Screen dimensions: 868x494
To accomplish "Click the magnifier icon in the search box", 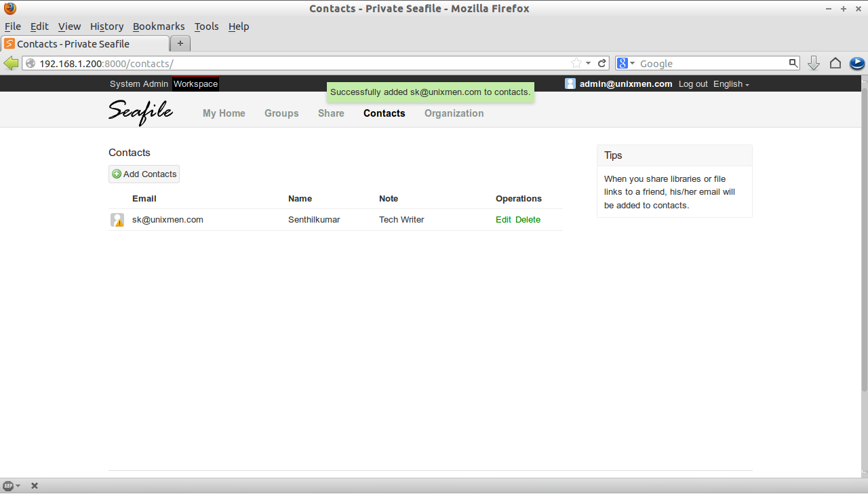I will pos(793,63).
